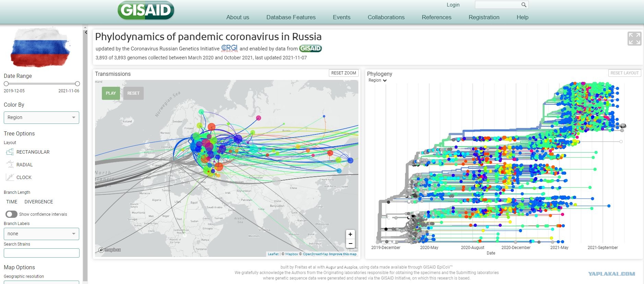Click the Login link
The height and width of the screenshot is (284, 644).
pos(453,5)
